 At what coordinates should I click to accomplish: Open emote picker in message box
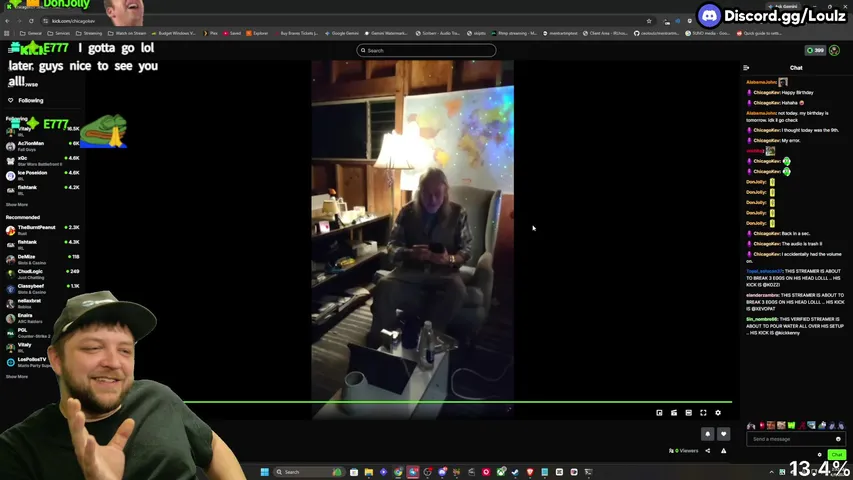point(838,439)
